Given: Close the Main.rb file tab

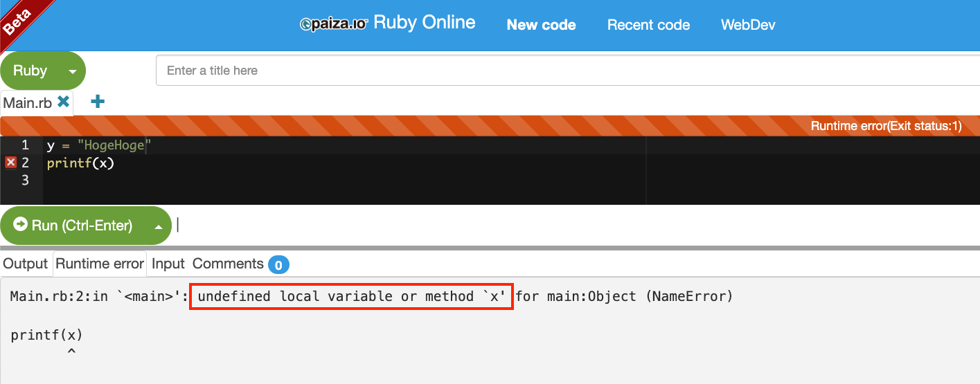Looking at the screenshot, I should click(64, 102).
